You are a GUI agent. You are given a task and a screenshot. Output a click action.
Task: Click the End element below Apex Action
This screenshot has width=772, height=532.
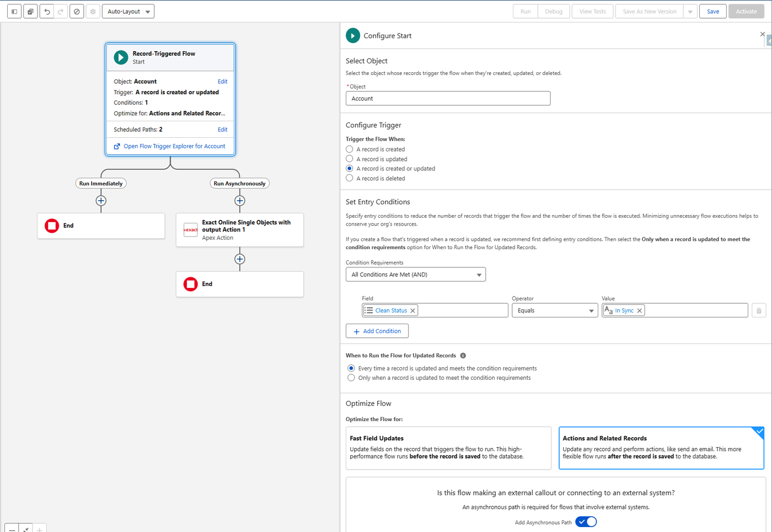240,284
